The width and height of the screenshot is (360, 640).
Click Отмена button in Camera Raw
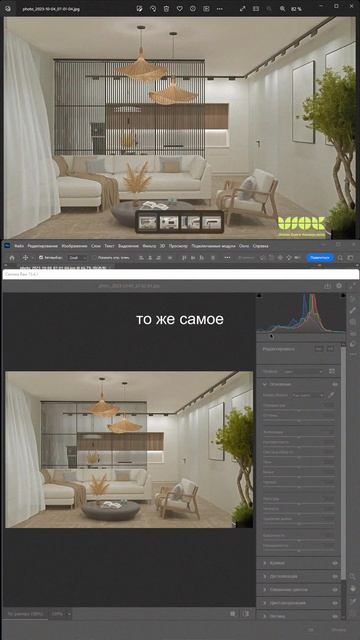tap(338, 630)
